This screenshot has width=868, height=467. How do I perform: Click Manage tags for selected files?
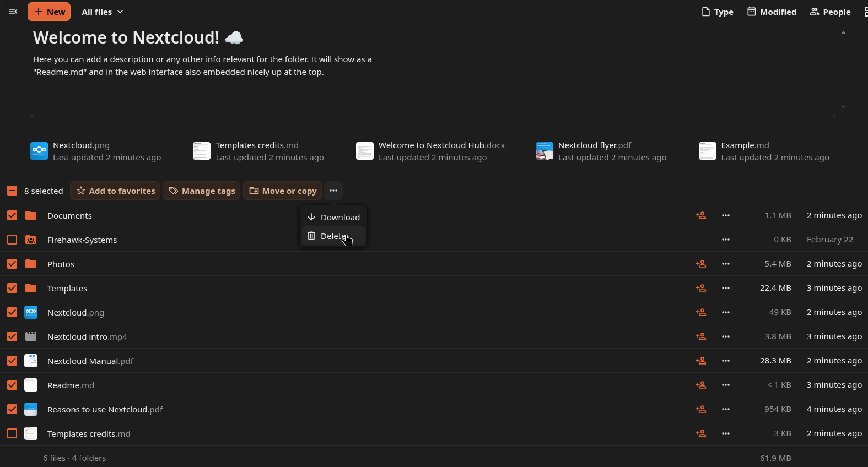[x=202, y=191]
